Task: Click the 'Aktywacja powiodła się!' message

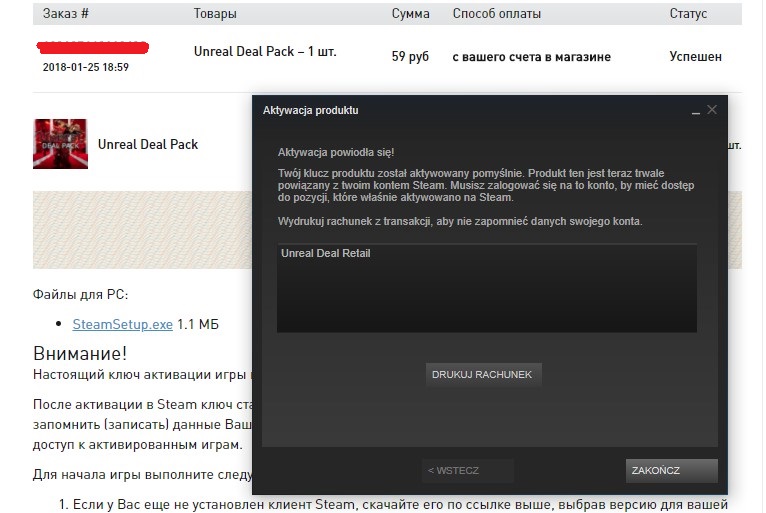Action: [x=336, y=152]
